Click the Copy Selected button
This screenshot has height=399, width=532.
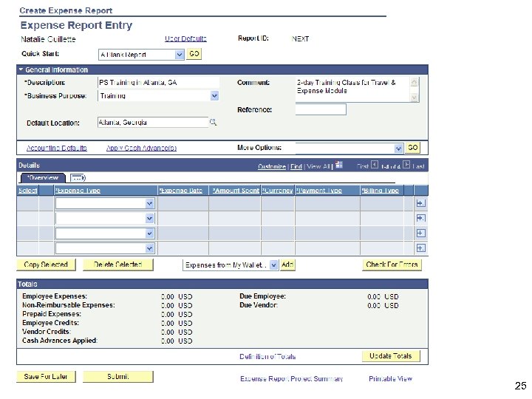[46, 265]
